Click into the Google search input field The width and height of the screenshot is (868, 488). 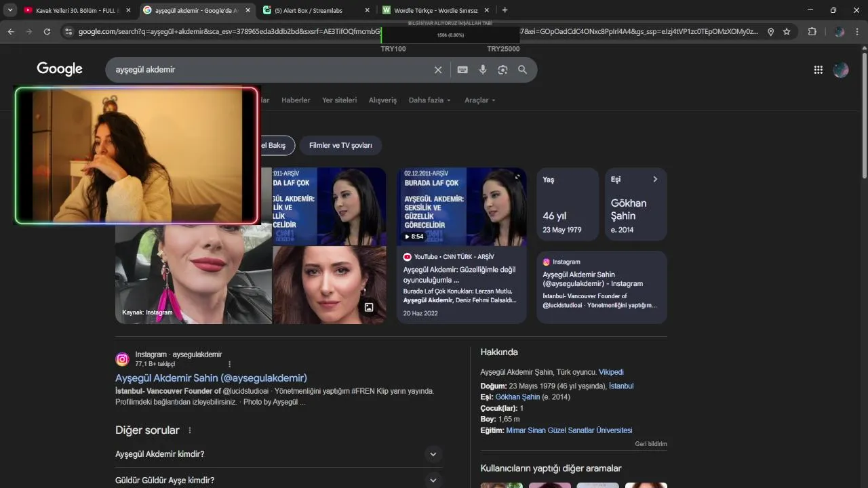click(271, 70)
